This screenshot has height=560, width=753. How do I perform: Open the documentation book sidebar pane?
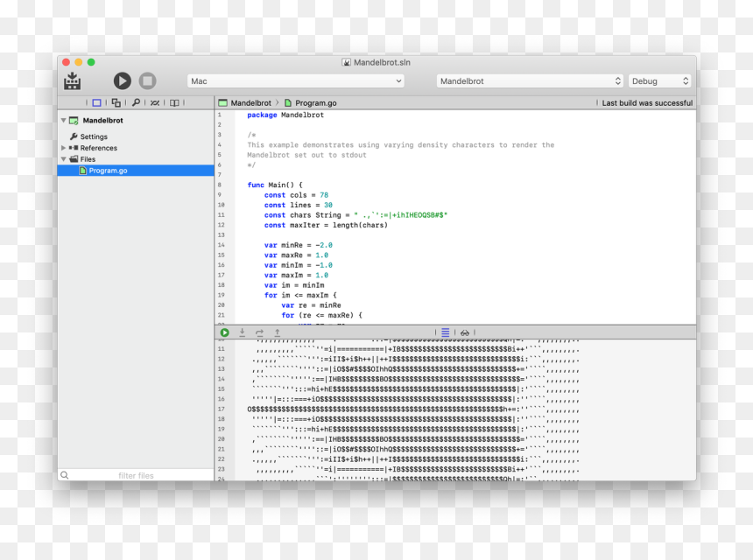[x=174, y=102]
